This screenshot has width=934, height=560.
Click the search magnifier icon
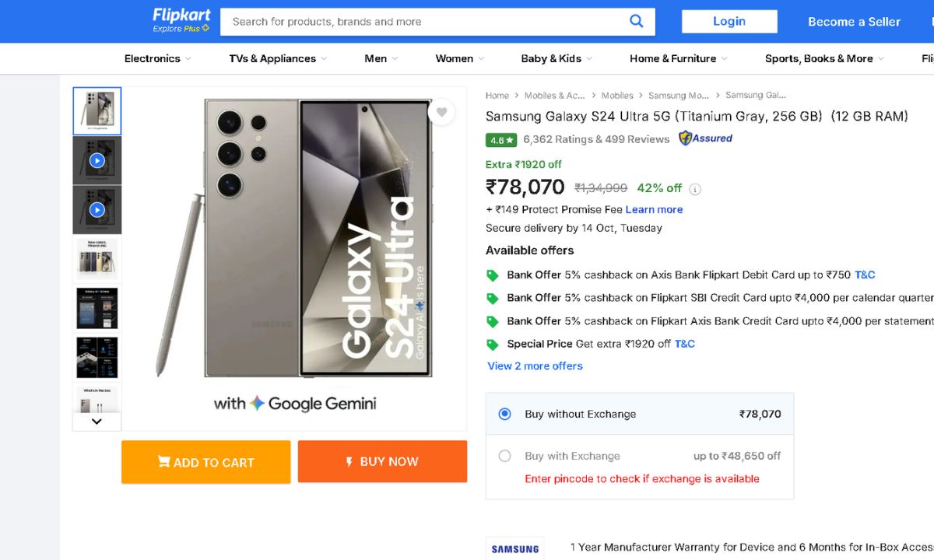637,22
